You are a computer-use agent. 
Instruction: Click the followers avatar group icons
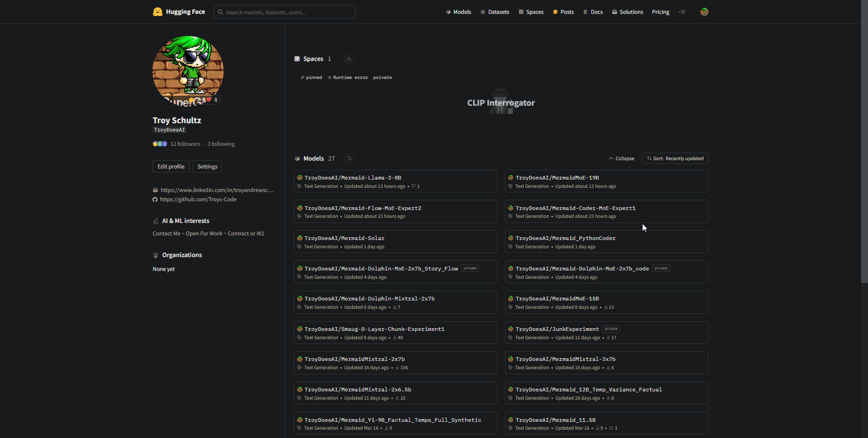point(160,144)
